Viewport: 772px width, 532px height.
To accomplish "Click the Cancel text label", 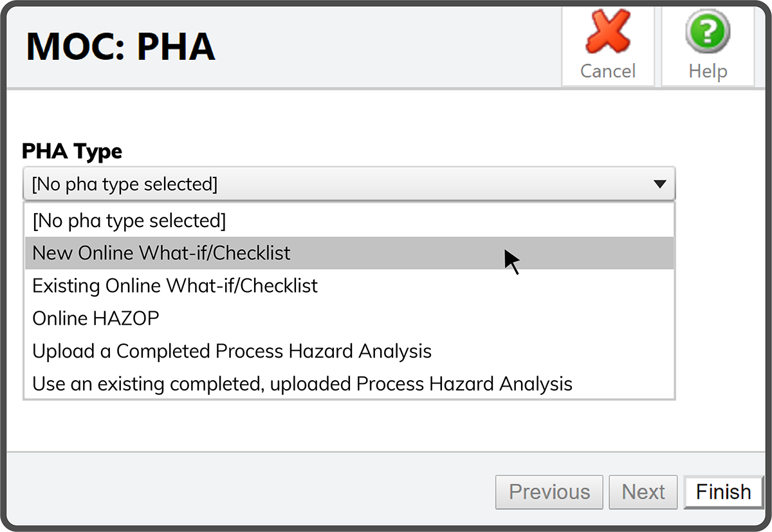I will tap(607, 71).
